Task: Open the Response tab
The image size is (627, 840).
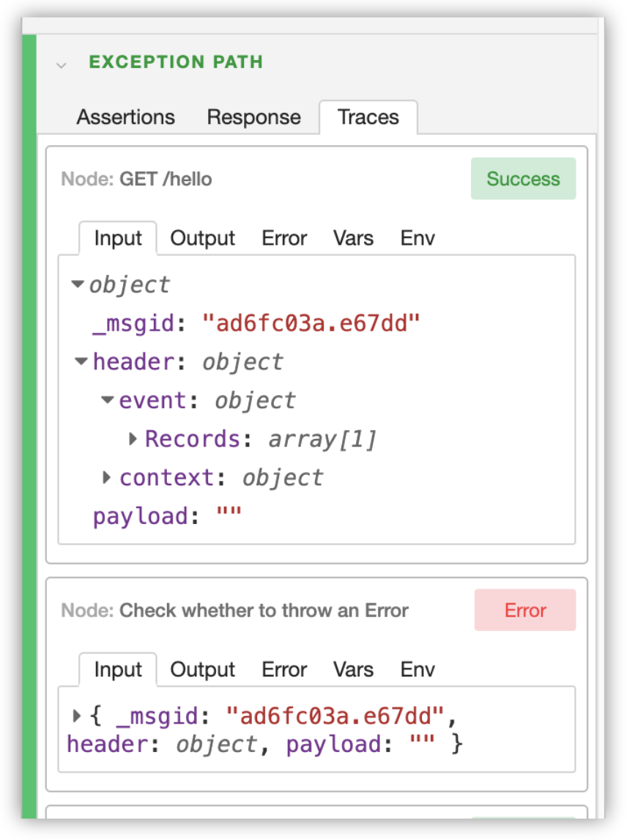Action: pyautogui.click(x=253, y=117)
